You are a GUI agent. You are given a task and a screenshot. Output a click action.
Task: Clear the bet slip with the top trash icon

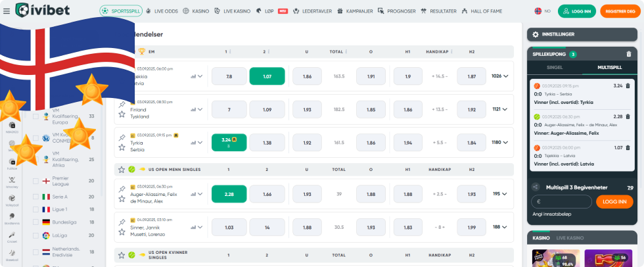[x=629, y=55]
